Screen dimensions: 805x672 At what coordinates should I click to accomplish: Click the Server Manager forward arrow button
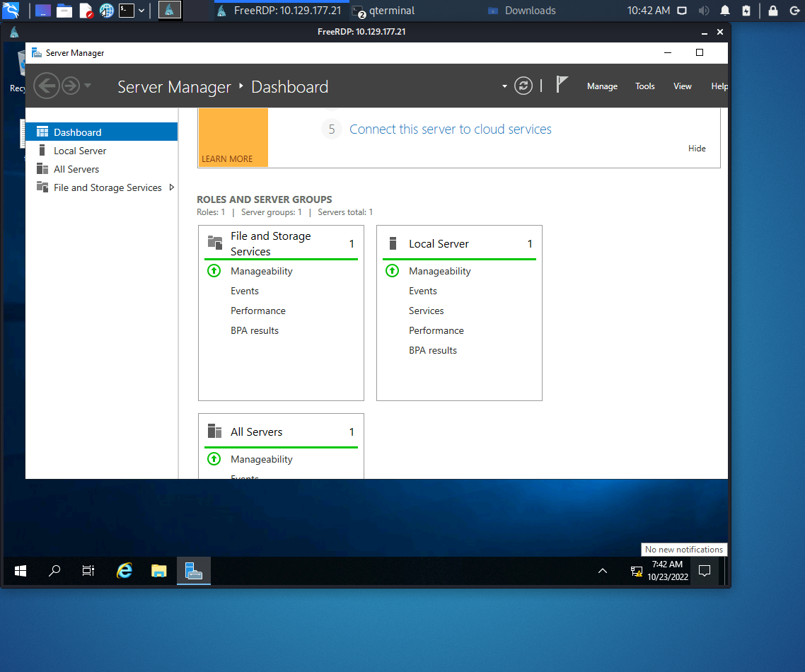71,86
